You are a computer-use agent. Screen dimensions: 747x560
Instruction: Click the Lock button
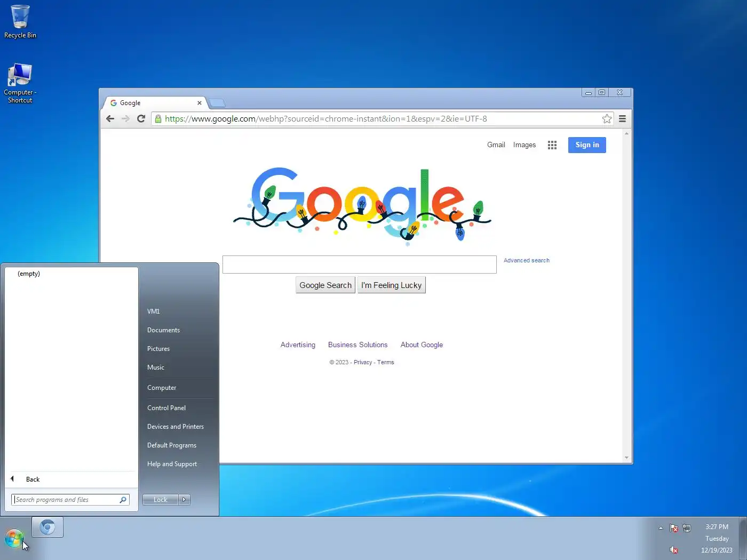click(160, 500)
